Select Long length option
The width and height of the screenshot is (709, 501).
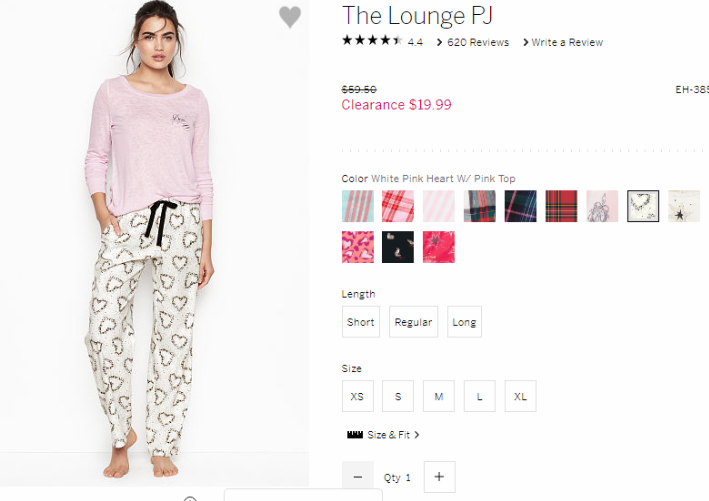464,322
